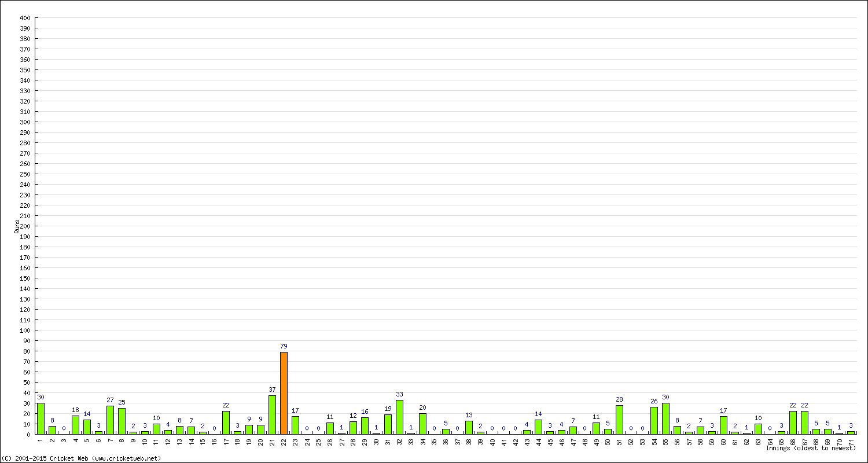Select the green bar for innings 17
868x463 pixels.
tap(226, 422)
